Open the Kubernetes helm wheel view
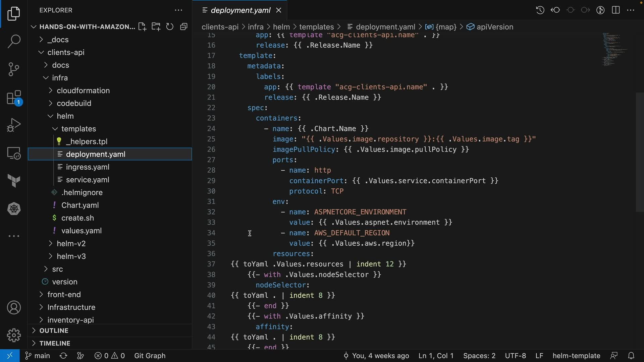This screenshot has height=362, width=644. (x=14, y=209)
